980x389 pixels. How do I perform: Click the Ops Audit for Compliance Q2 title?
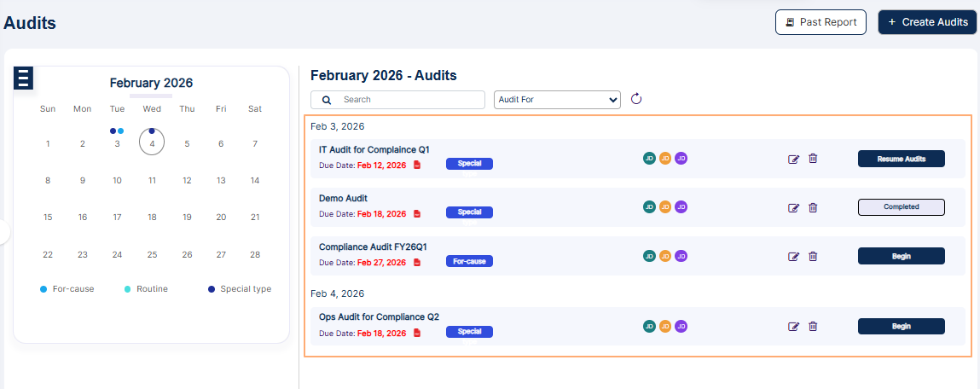[379, 316]
